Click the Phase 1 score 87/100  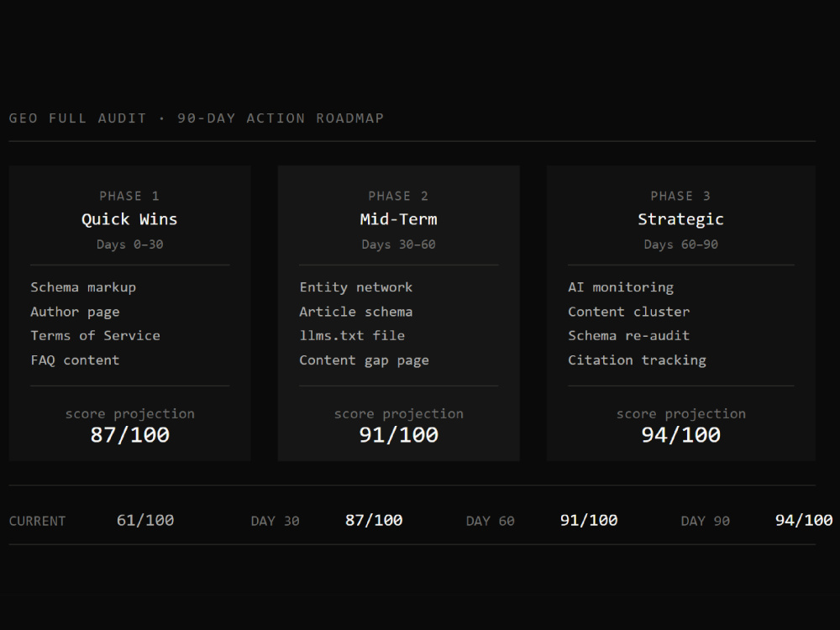129,434
